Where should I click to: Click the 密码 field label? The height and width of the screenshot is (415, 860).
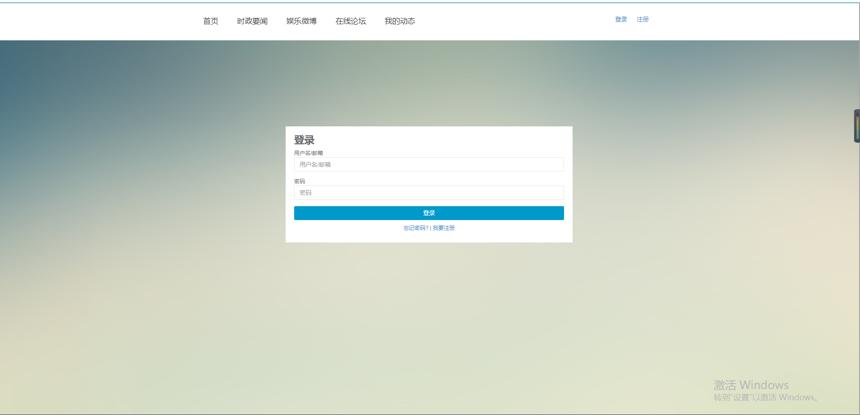299,181
